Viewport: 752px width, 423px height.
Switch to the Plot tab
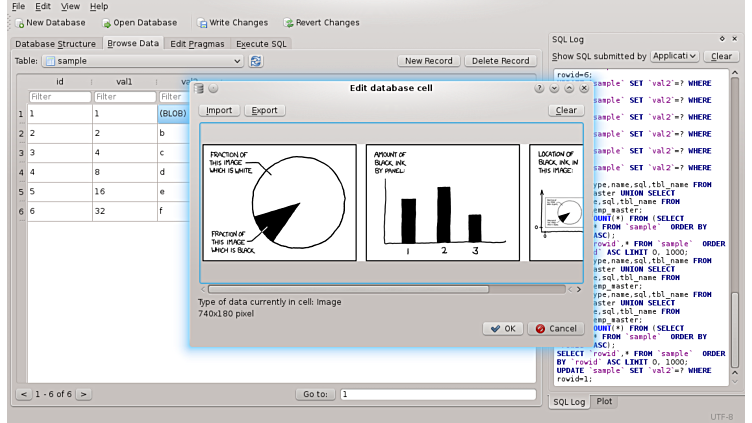click(x=604, y=401)
